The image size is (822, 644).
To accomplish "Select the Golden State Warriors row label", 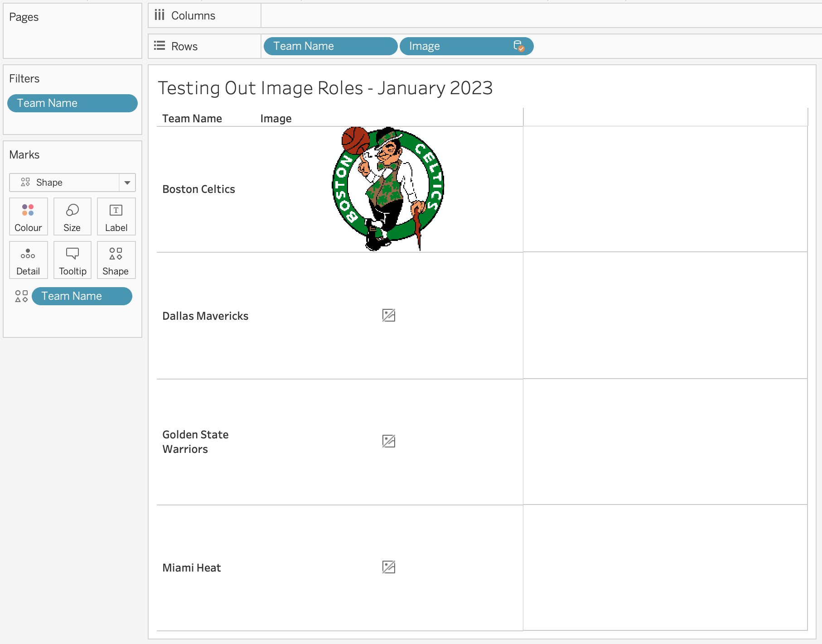I will pos(195,442).
